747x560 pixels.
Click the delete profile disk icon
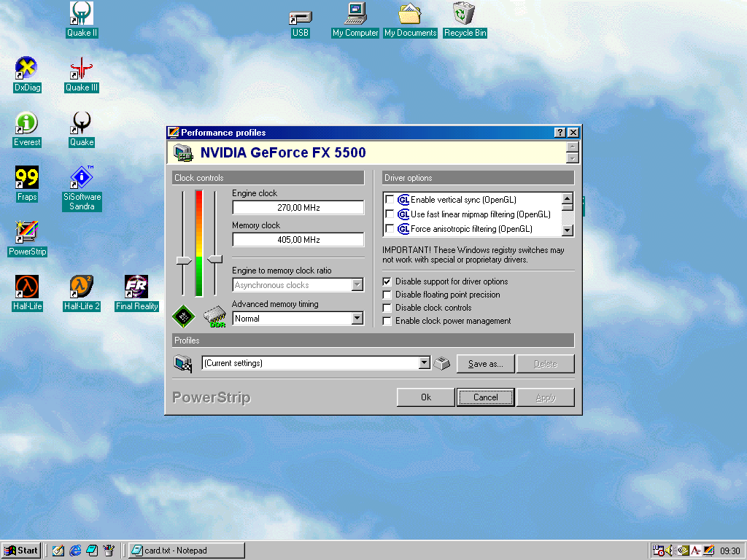[441, 363]
